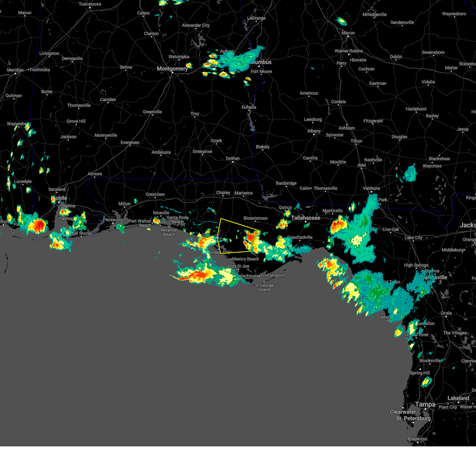Select the Lake City label
Image resolution: width=476 pixels, height=476 pixels.
(x=413, y=238)
